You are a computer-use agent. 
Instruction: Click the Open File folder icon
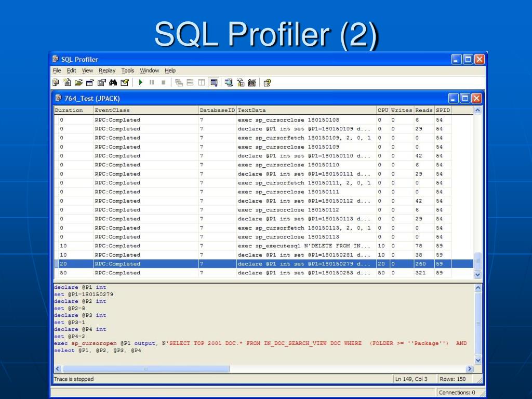point(79,83)
